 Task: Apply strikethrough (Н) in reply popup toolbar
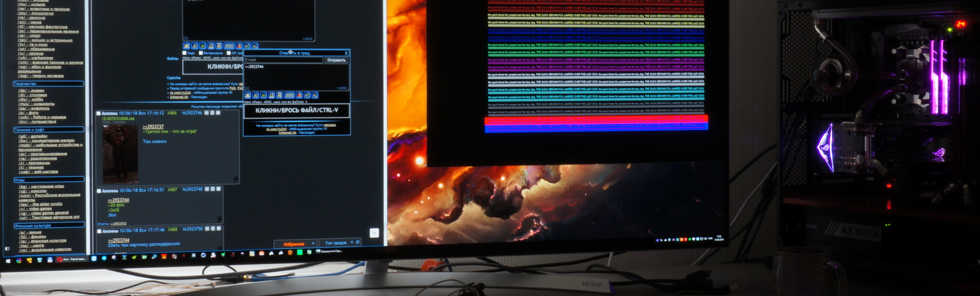(x=279, y=95)
